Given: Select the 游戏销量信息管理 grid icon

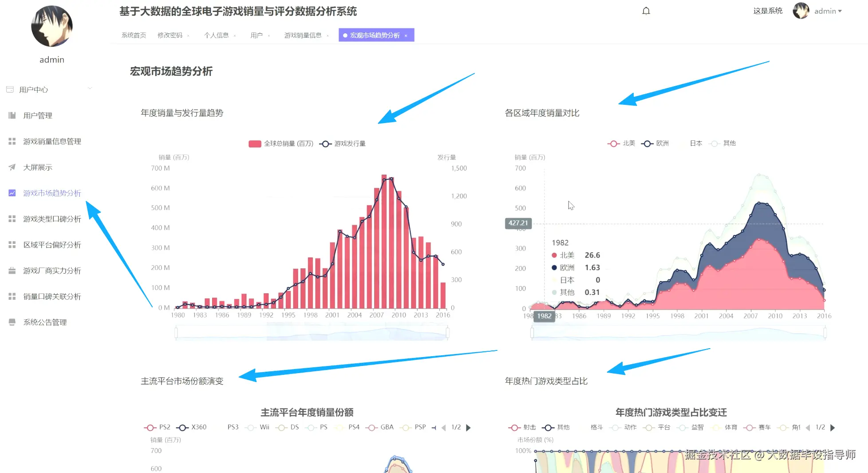Looking at the screenshot, I should [x=12, y=141].
